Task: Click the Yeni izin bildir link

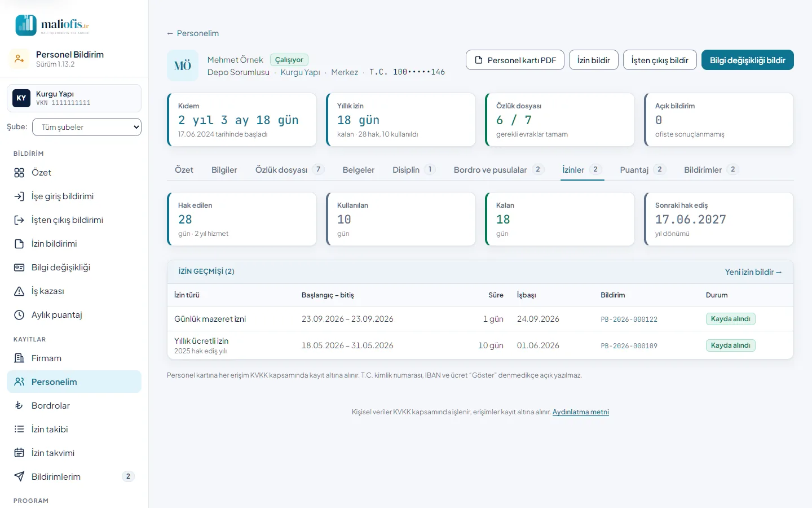Action: tap(753, 272)
